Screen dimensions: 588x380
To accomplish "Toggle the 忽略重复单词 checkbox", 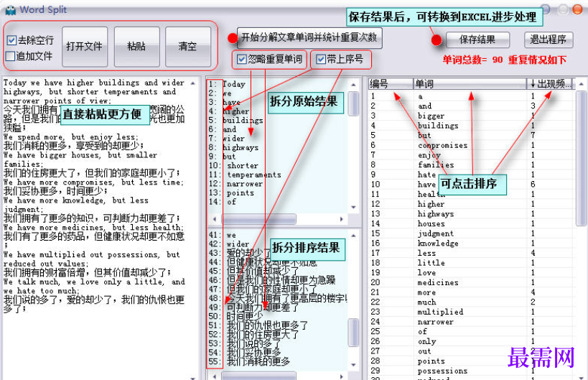I will coord(241,60).
